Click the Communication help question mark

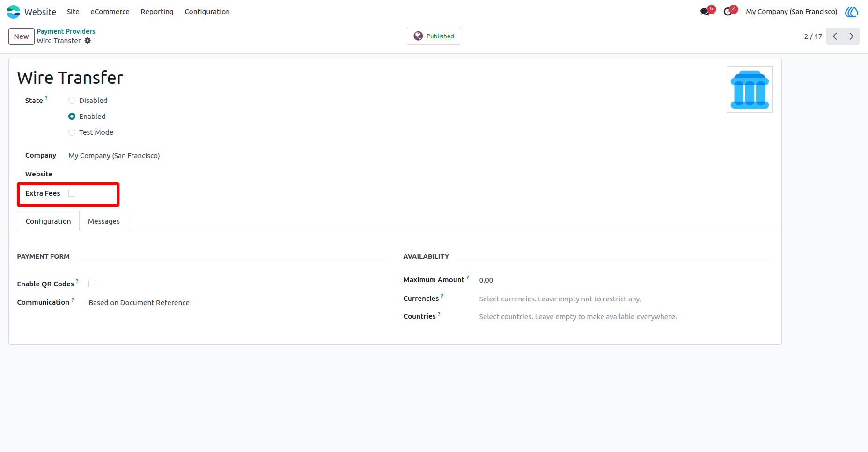tap(73, 300)
